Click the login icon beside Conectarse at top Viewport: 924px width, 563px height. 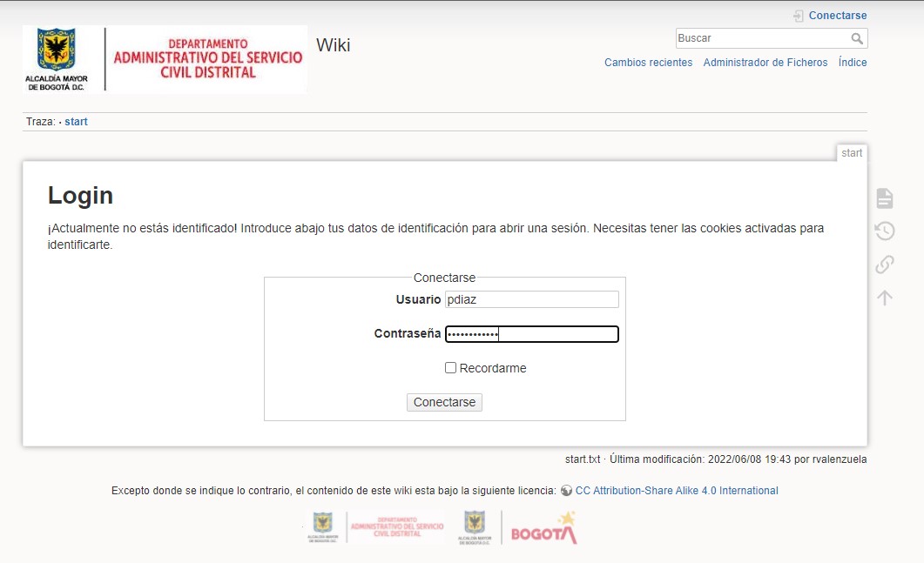click(798, 16)
